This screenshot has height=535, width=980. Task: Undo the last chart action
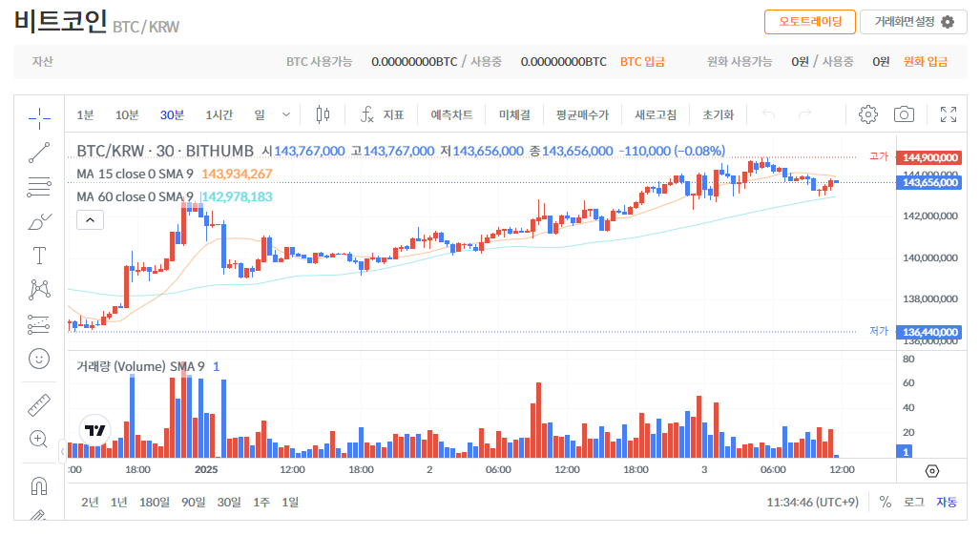coord(769,114)
